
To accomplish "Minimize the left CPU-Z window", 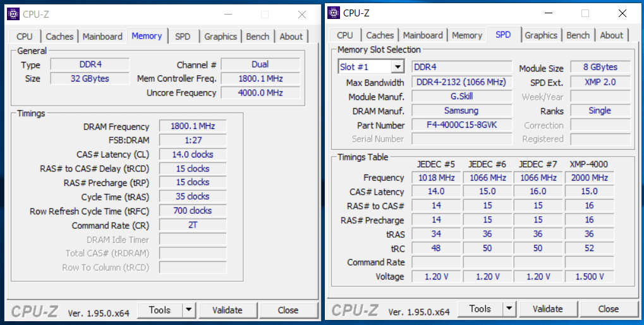I will coord(228,15).
